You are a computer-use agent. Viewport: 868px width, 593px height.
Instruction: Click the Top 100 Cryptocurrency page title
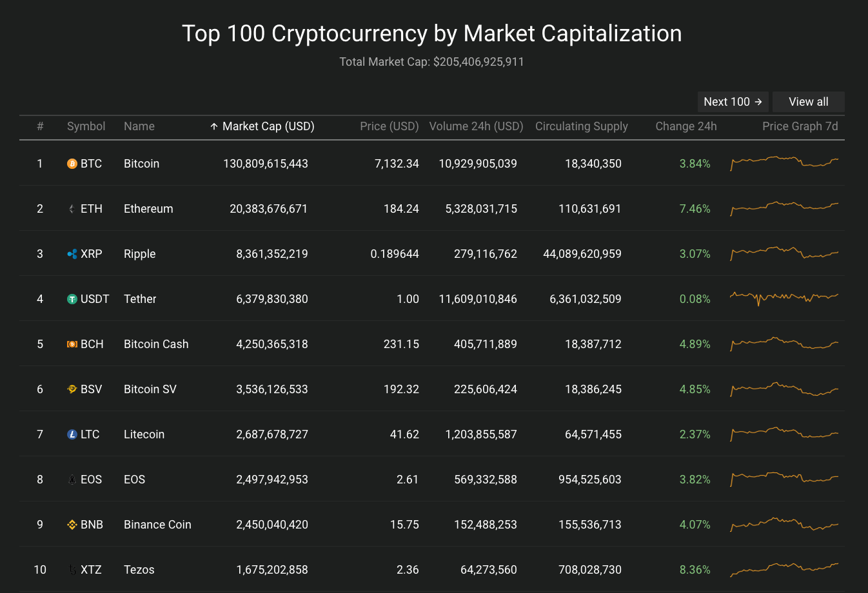(432, 34)
